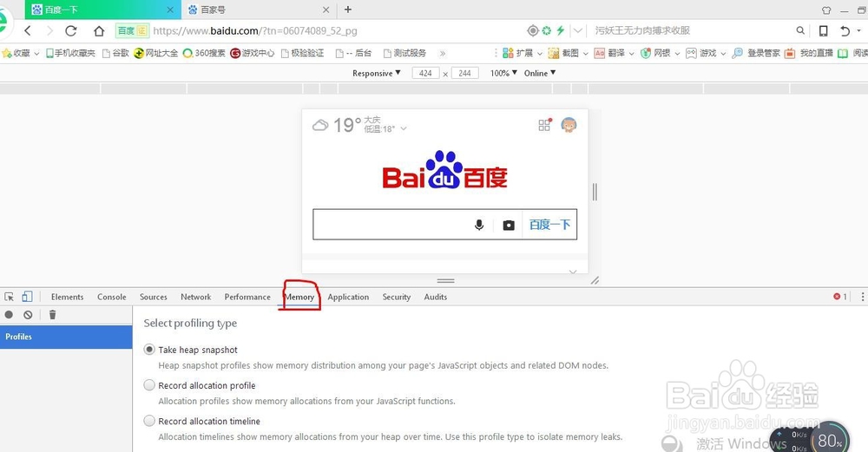This screenshot has height=452, width=868.
Task: Show more bookmarks with the double chevron
Action: (x=443, y=54)
